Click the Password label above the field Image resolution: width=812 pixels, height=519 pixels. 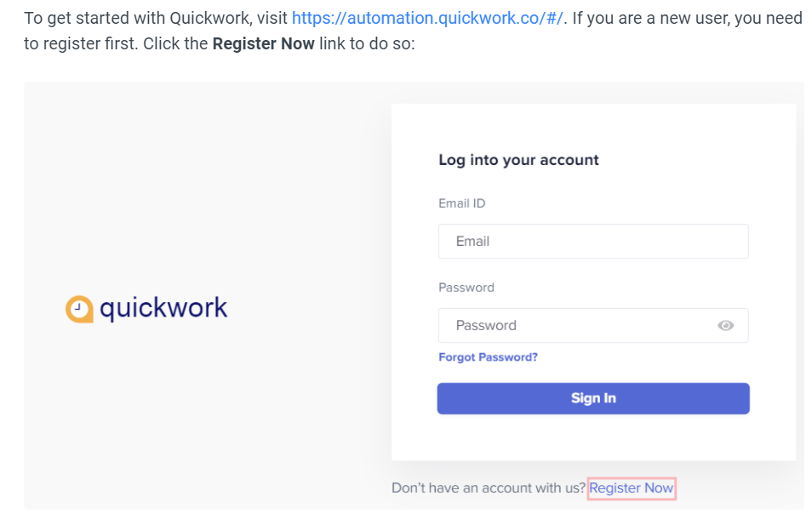[x=466, y=288]
